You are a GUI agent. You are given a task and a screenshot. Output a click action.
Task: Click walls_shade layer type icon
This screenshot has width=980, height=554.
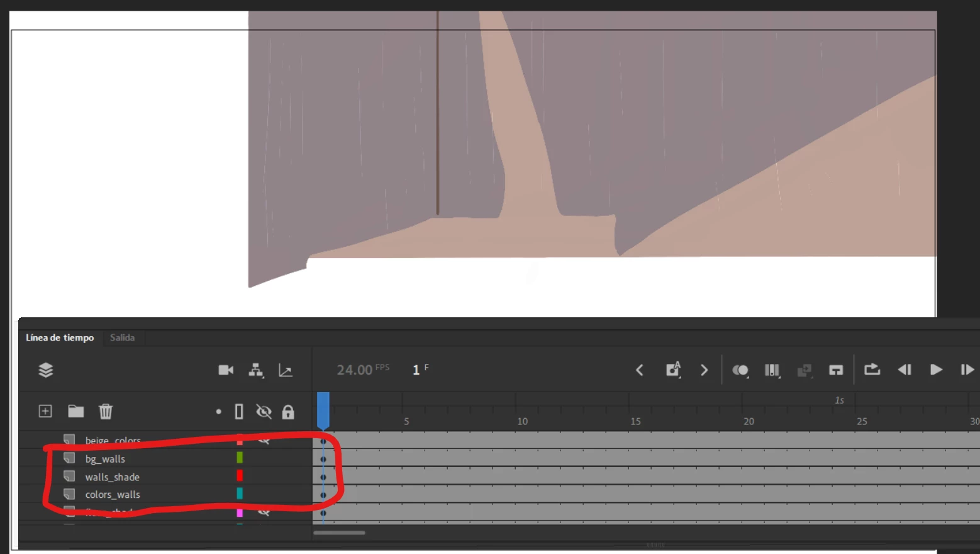tap(69, 476)
